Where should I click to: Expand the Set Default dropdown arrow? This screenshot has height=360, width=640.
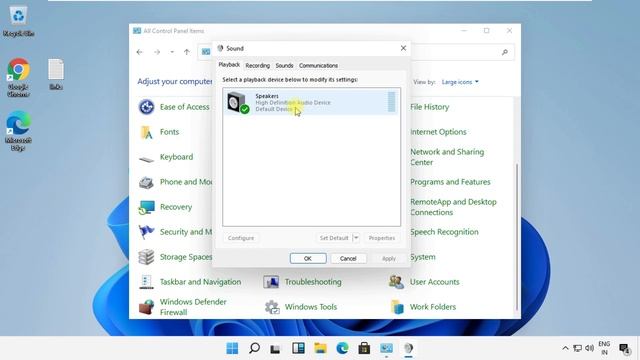pyautogui.click(x=356, y=238)
